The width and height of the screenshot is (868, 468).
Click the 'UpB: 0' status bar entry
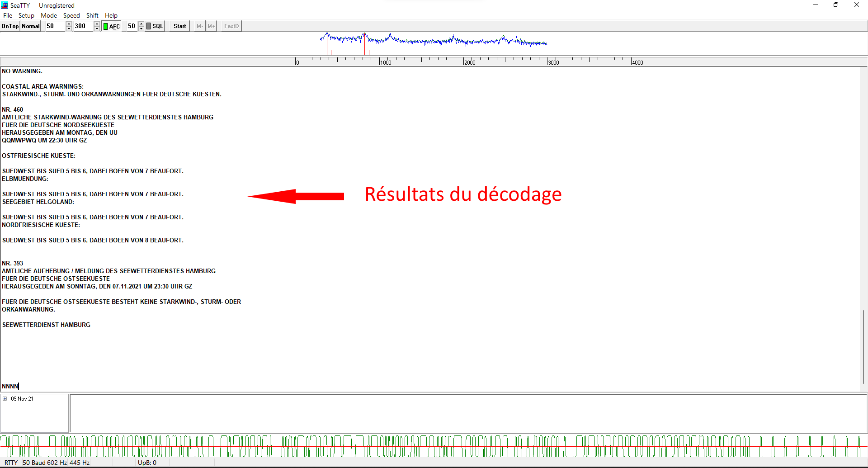tap(147, 463)
